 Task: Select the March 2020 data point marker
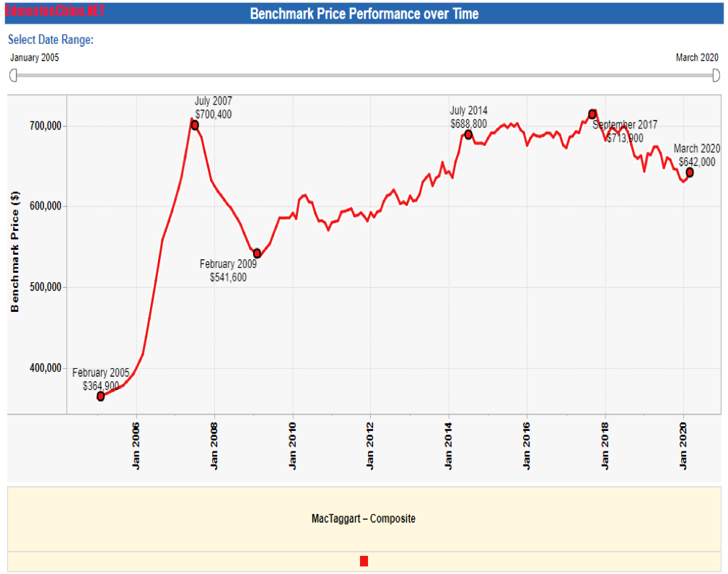click(690, 173)
